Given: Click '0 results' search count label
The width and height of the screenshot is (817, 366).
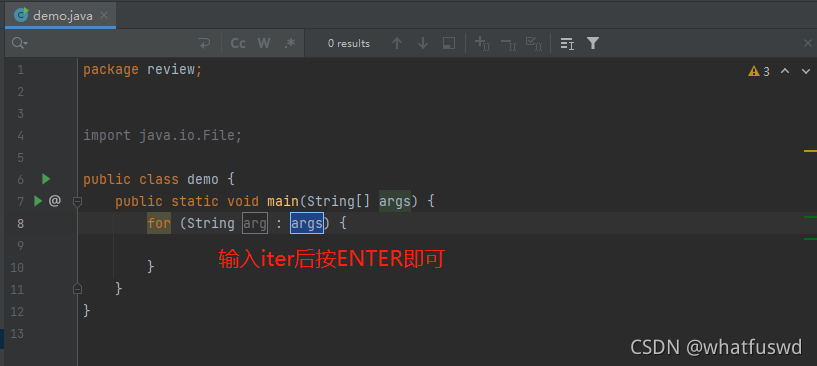Looking at the screenshot, I should click(x=349, y=44).
